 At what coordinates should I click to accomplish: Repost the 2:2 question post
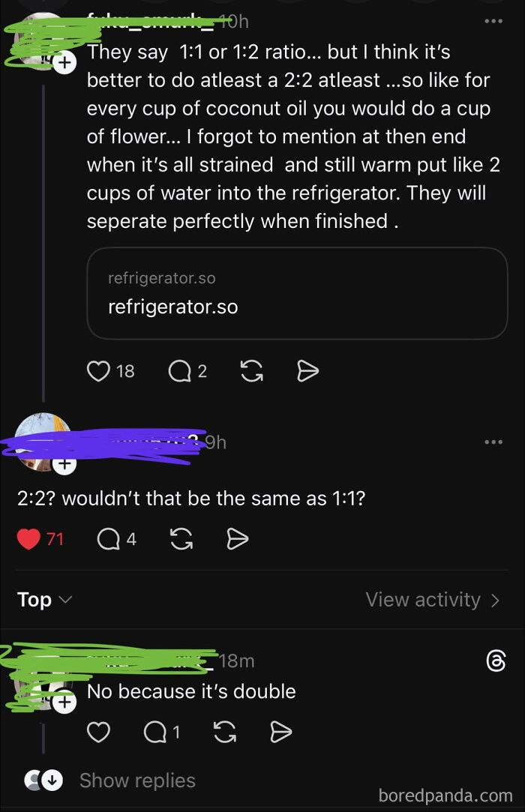pos(181,539)
